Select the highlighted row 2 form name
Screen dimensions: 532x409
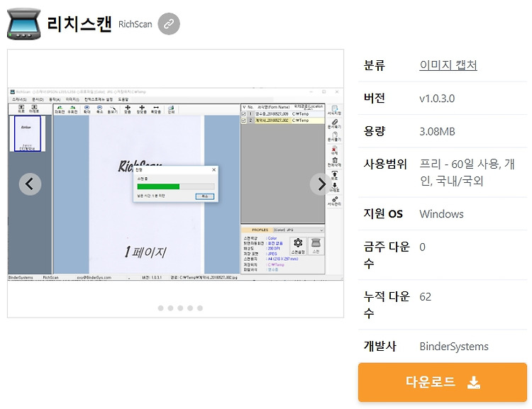(x=272, y=121)
